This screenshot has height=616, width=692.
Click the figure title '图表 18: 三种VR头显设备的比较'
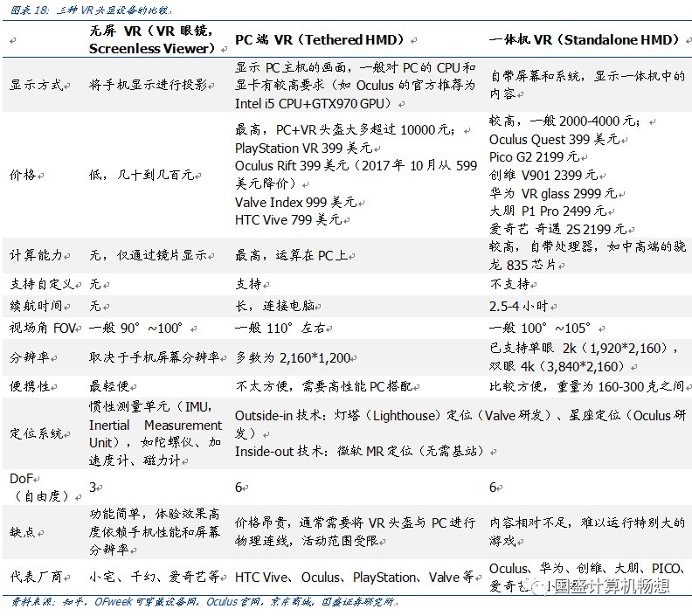pos(91,10)
